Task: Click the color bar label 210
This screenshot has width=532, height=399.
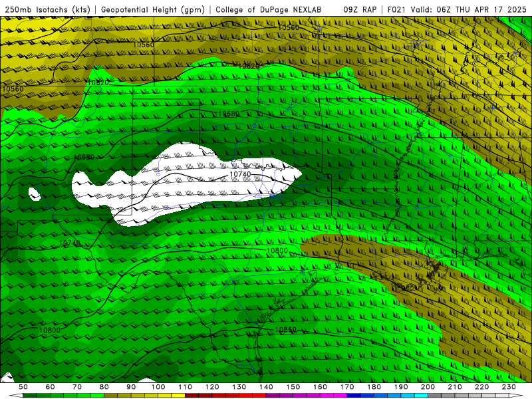Action: [x=456, y=387]
